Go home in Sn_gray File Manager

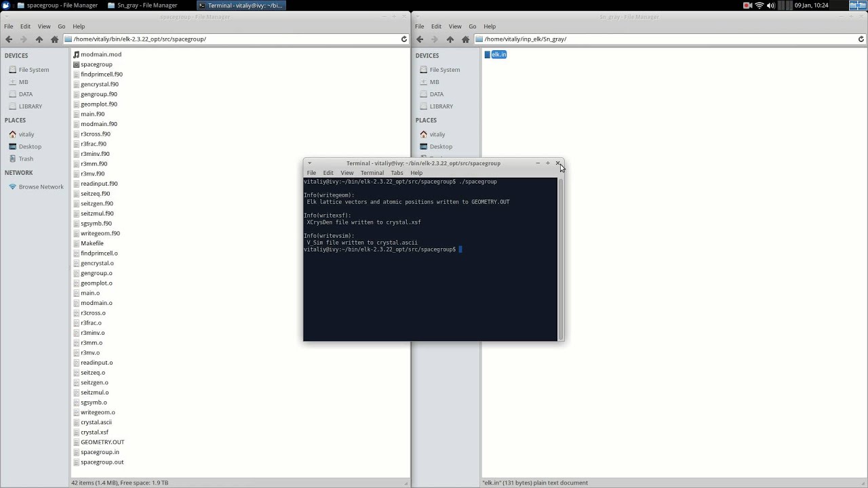click(465, 39)
